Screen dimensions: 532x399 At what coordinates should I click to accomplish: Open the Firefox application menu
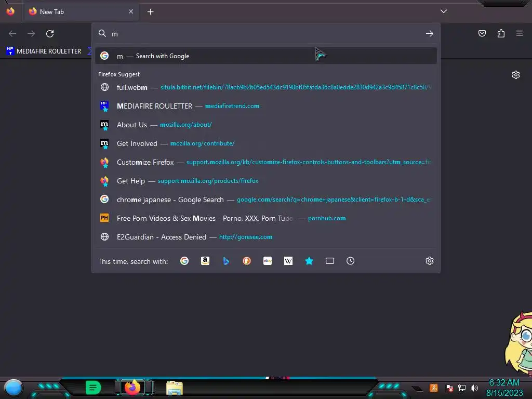pos(520,33)
